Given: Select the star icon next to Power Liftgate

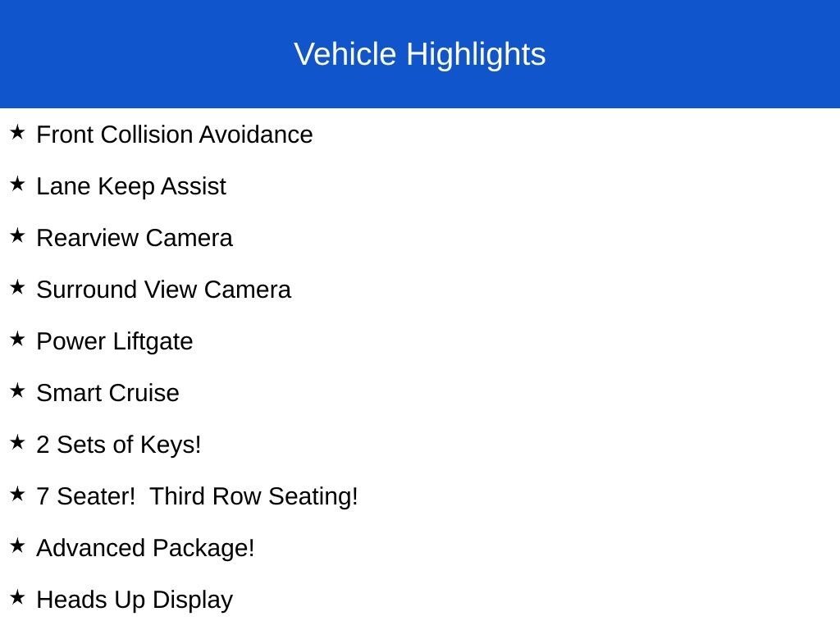Looking at the screenshot, I should (x=17, y=339).
